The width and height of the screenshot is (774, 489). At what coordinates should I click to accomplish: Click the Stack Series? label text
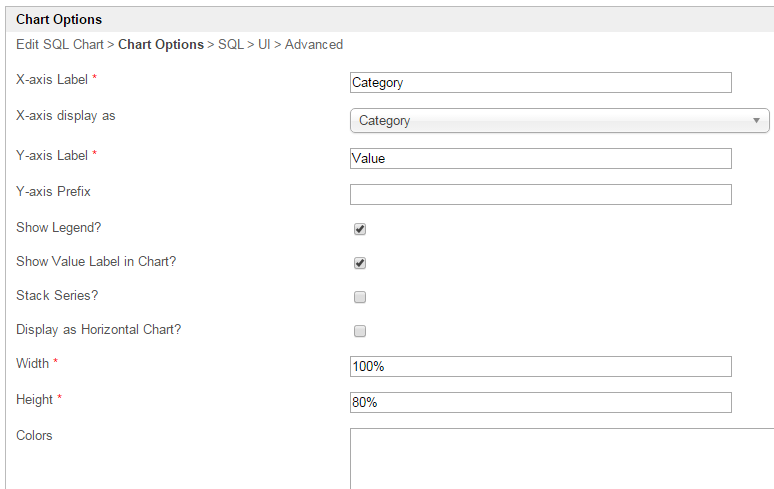57,296
